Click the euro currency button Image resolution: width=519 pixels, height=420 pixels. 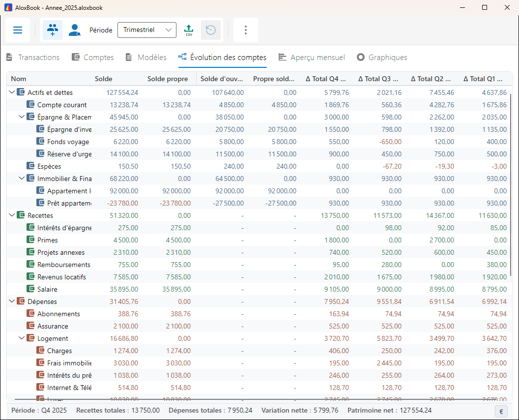pos(501,411)
